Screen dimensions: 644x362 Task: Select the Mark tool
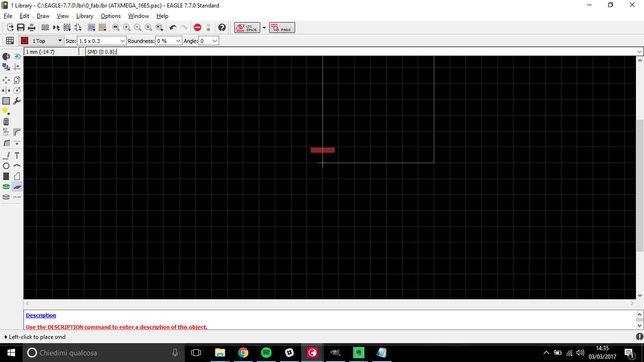[x=17, y=67]
